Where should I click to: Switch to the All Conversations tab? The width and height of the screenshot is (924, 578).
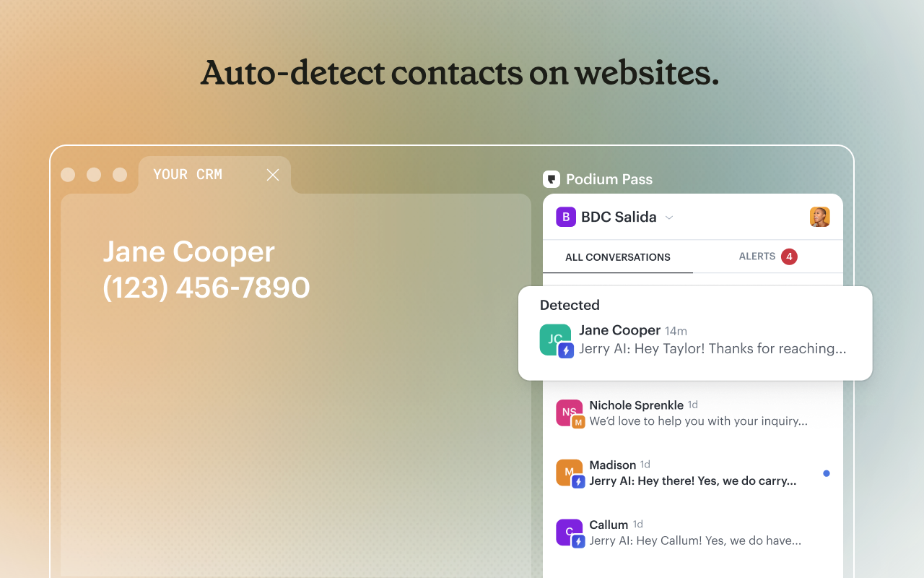pyautogui.click(x=618, y=257)
